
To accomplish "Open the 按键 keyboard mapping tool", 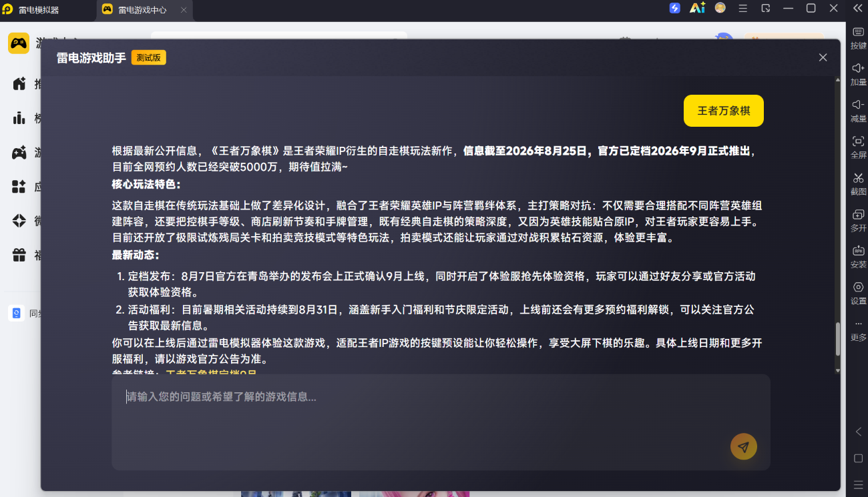I will pos(858,39).
